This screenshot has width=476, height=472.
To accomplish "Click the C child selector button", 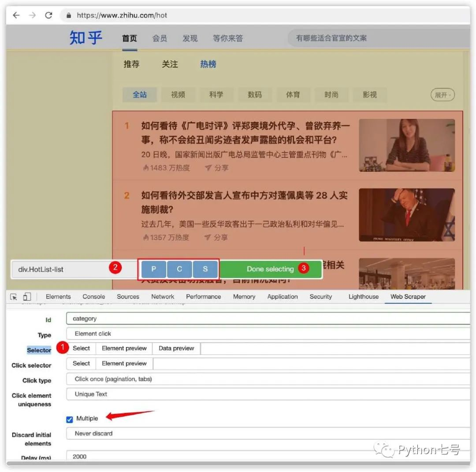I will [179, 269].
